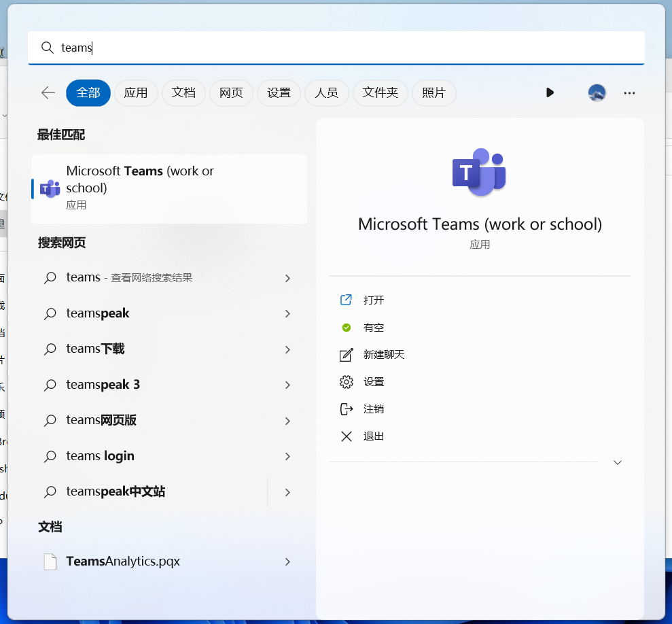The image size is (672, 624).
Task: Click the 退出 X icon
Action: click(x=347, y=436)
